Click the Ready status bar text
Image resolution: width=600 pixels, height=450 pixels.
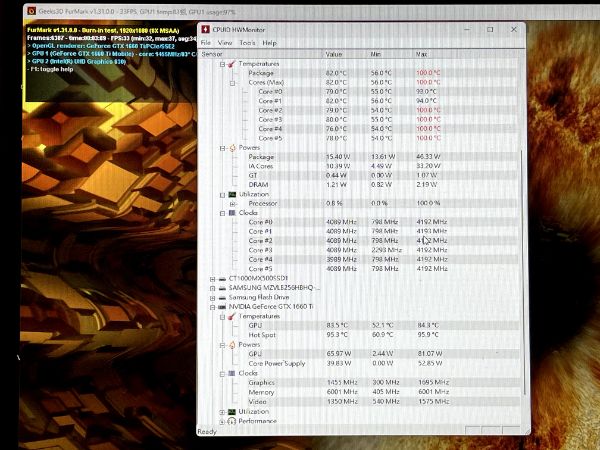207,432
